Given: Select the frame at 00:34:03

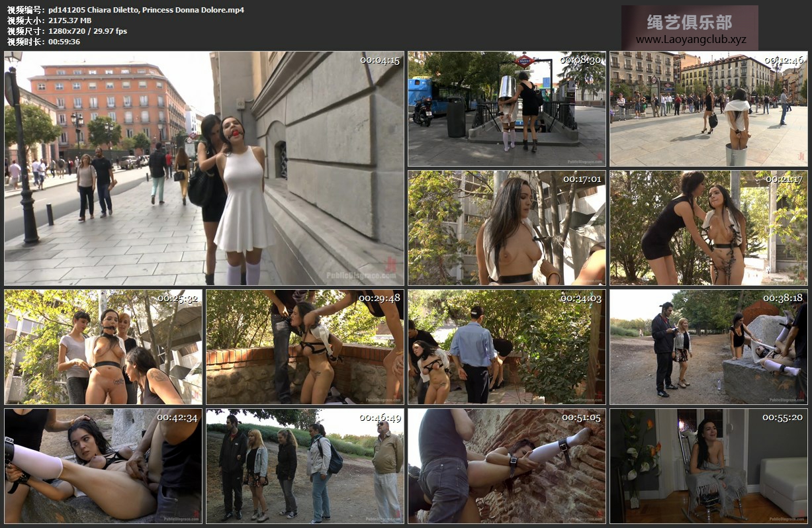Looking at the screenshot, I should coord(506,347).
